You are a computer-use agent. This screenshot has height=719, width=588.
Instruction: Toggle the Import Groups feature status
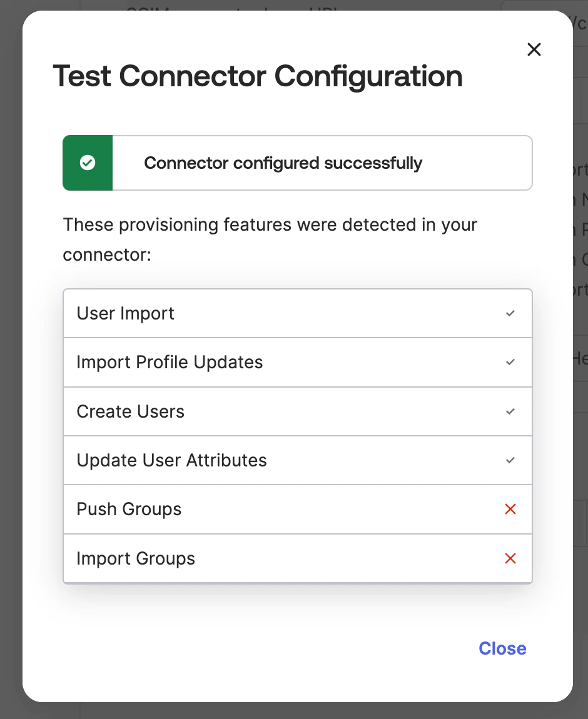coord(510,558)
